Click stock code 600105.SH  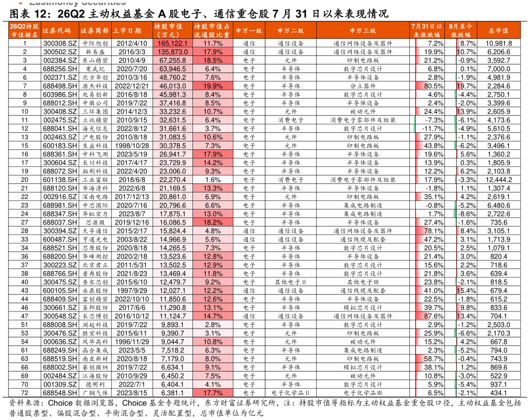coord(60,291)
